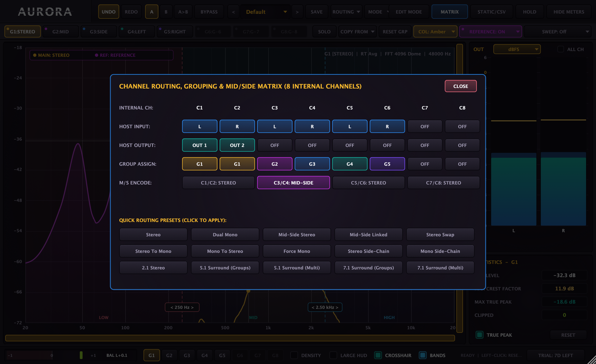The height and width of the screenshot is (364, 596).
Task: Click the vertical amber level range bar
Action: pyautogui.click(x=459, y=188)
